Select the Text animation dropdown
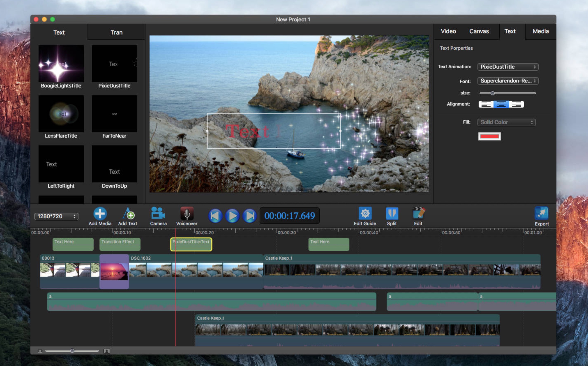 pyautogui.click(x=506, y=66)
